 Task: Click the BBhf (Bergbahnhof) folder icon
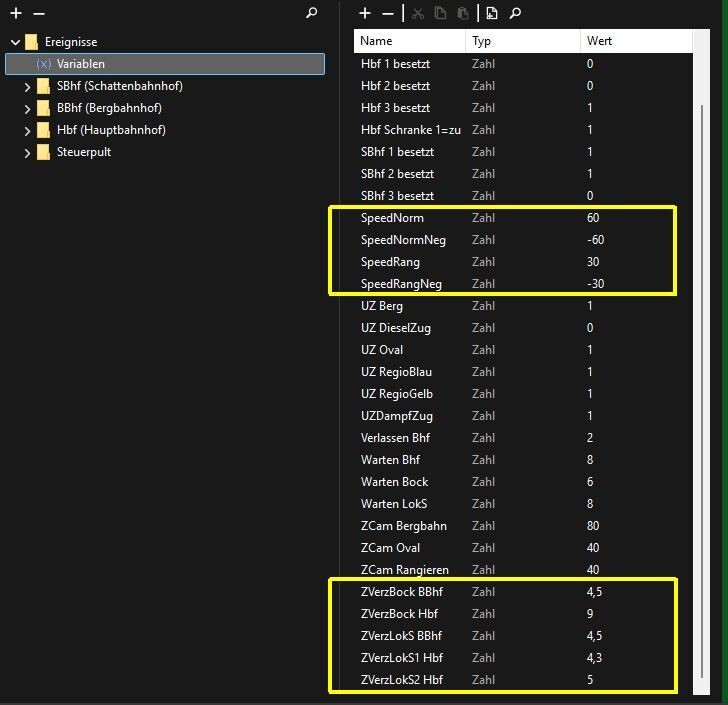[43, 108]
